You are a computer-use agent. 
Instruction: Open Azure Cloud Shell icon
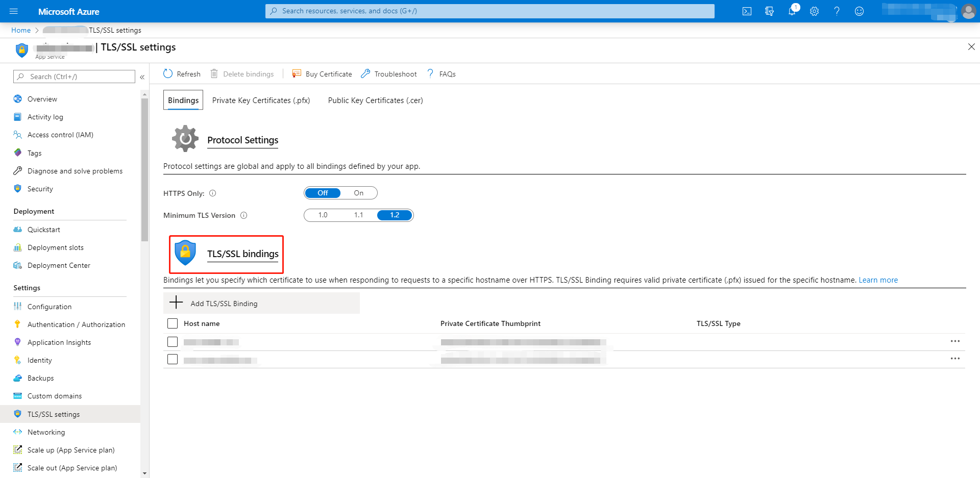747,11
